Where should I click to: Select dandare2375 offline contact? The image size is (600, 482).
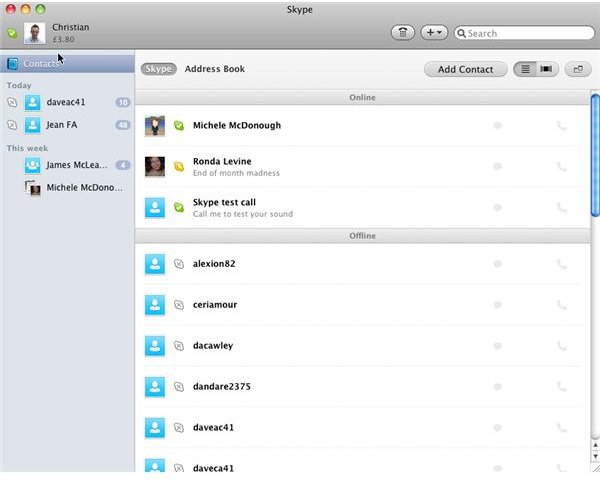click(x=362, y=387)
